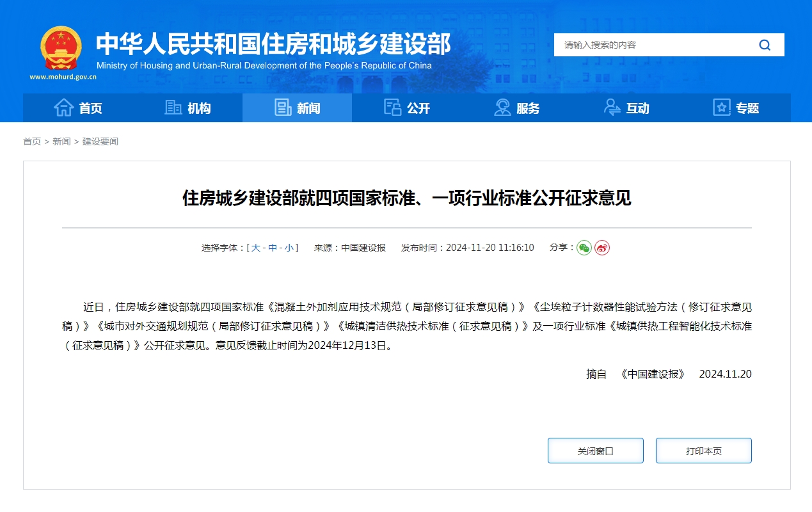Click 关闭窗口 button to close the window
The height and width of the screenshot is (512, 812).
595,450
